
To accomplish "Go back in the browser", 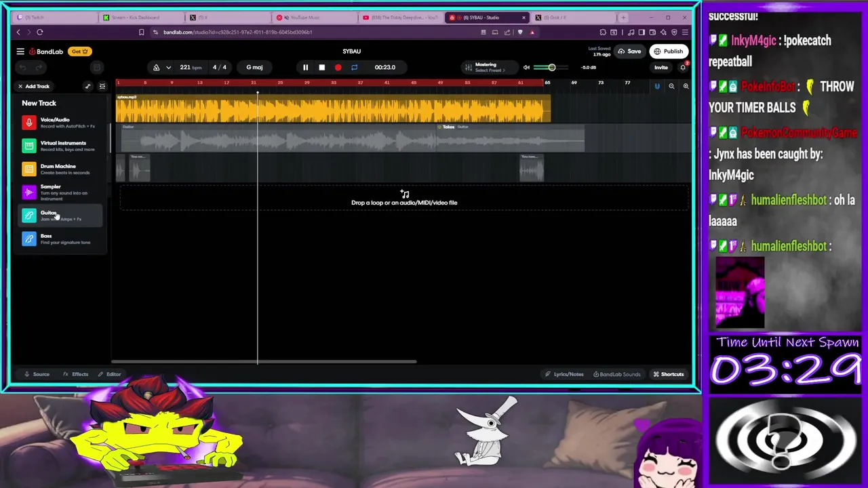I will point(18,32).
